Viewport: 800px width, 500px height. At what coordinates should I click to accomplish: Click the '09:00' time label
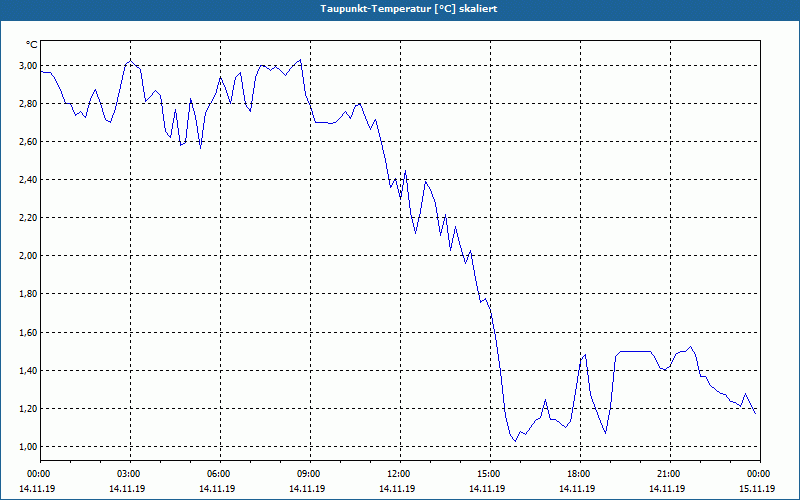pyautogui.click(x=309, y=474)
